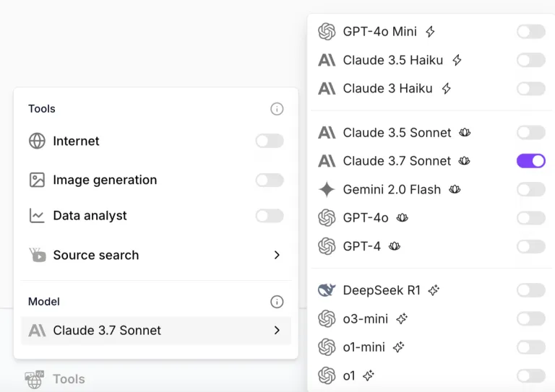Click the Source search icon

tap(38, 255)
